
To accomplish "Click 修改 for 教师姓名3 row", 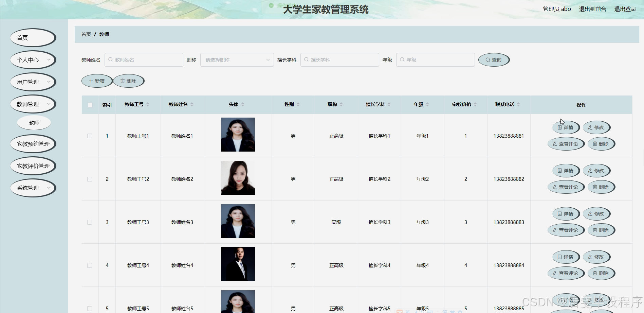I will pyautogui.click(x=596, y=214).
